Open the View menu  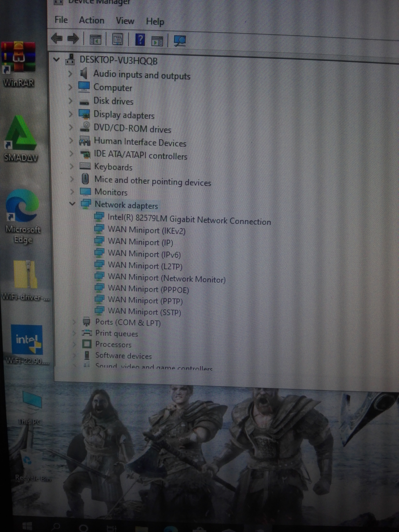(125, 21)
